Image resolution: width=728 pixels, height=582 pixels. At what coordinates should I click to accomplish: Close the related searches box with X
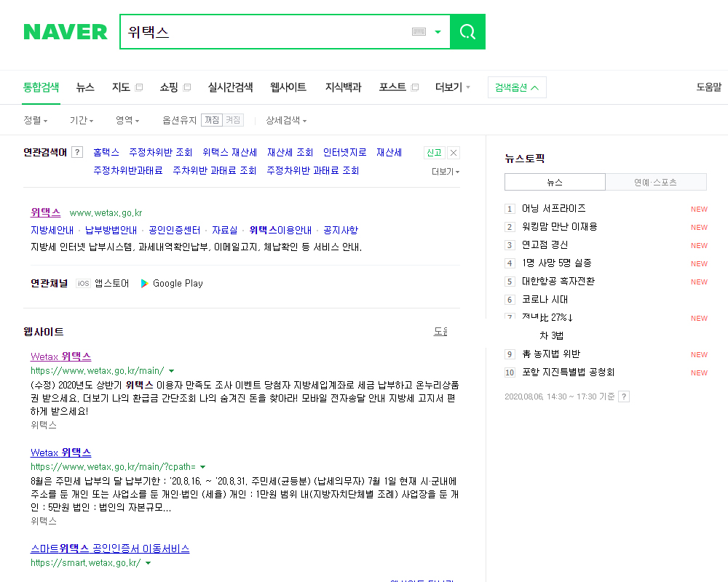tap(454, 153)
